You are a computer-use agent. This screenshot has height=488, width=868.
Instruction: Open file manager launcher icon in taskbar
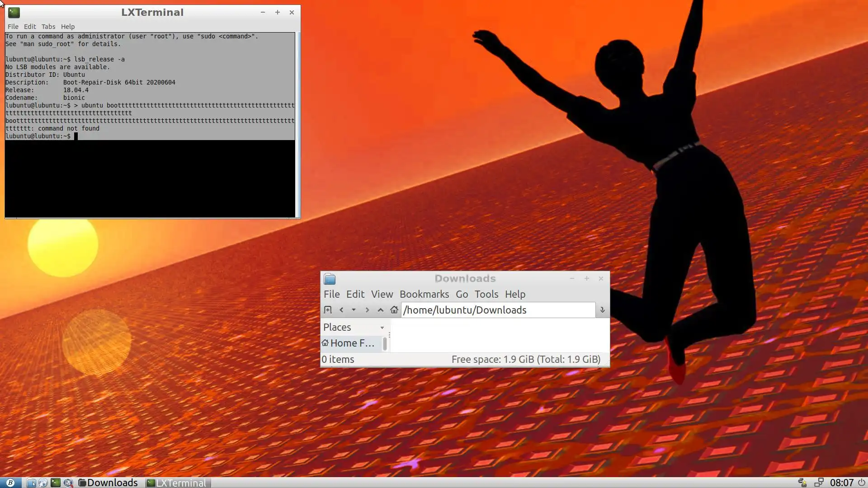31,483
